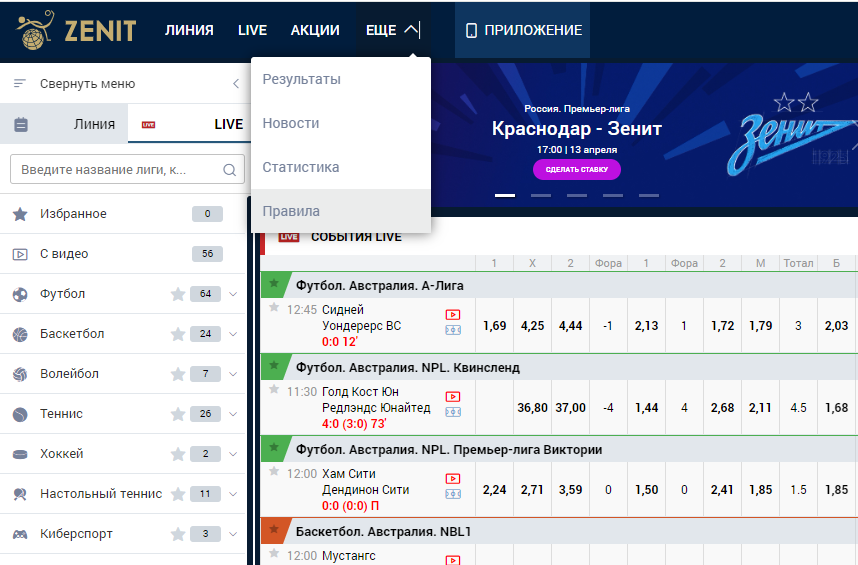
Task: Open video stream for Мустангс match
Action: coord(453,560)
